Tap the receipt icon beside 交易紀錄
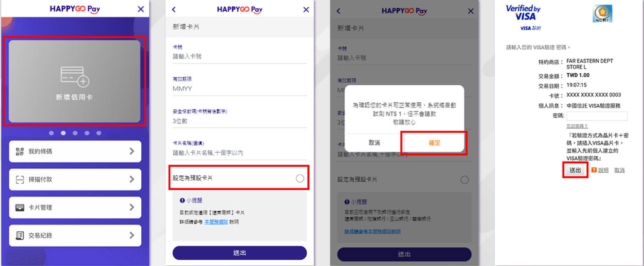Image resolution: width=644 pixels, height=266 pixels. click(20, 236)
